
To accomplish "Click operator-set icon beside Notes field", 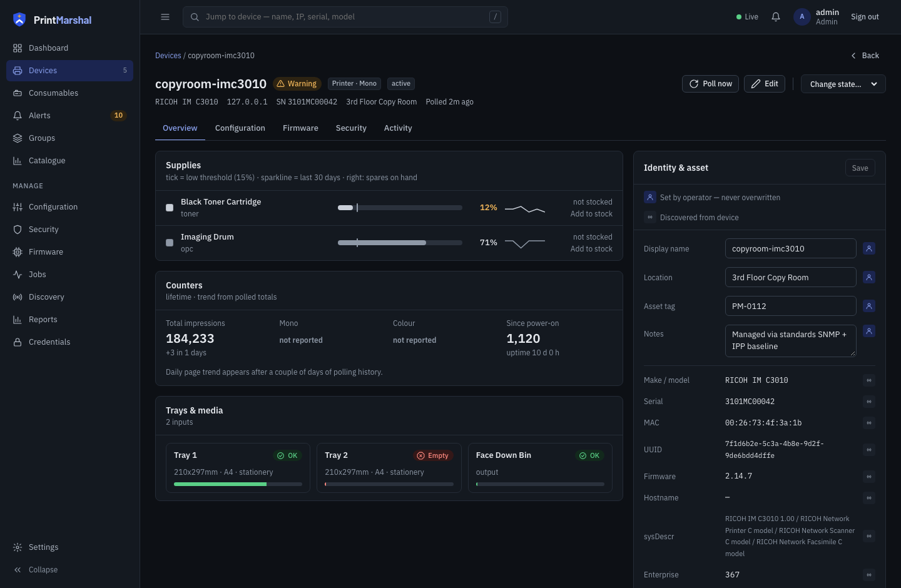I will click(869, 331).
